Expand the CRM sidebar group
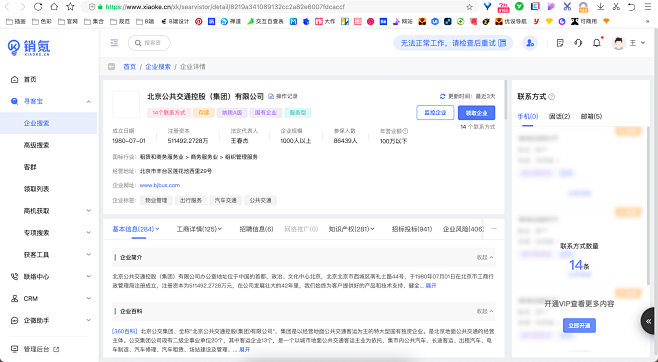658x362 pixels. [x=89, y=298]
